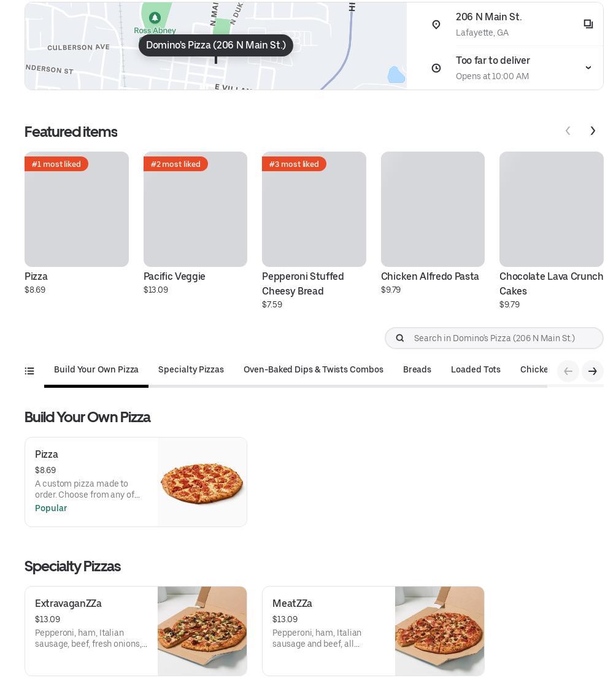
Task: Select the Pepperoni Stuffed Cheesy Bread thumbnail
Action: point(314,210)
